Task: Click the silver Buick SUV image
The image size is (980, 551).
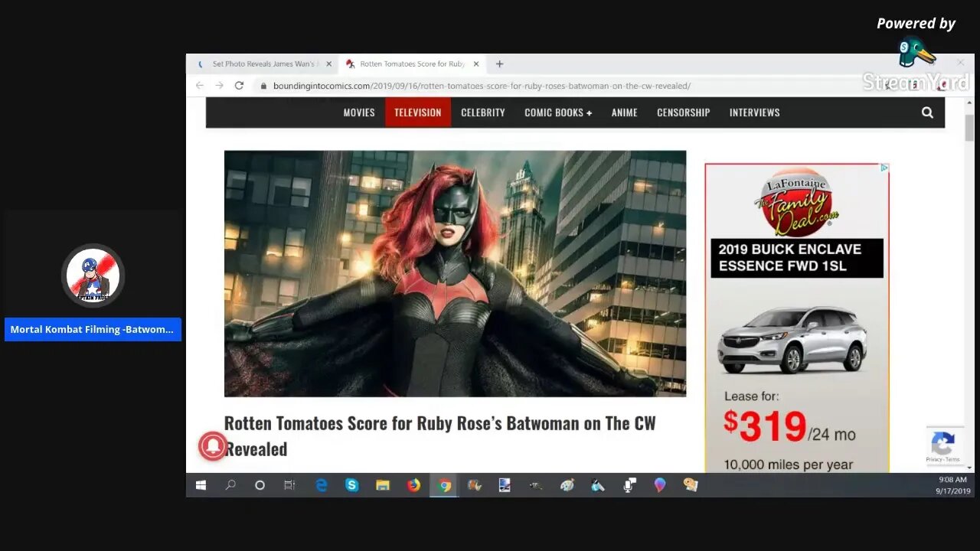Action: click(792, 339)
